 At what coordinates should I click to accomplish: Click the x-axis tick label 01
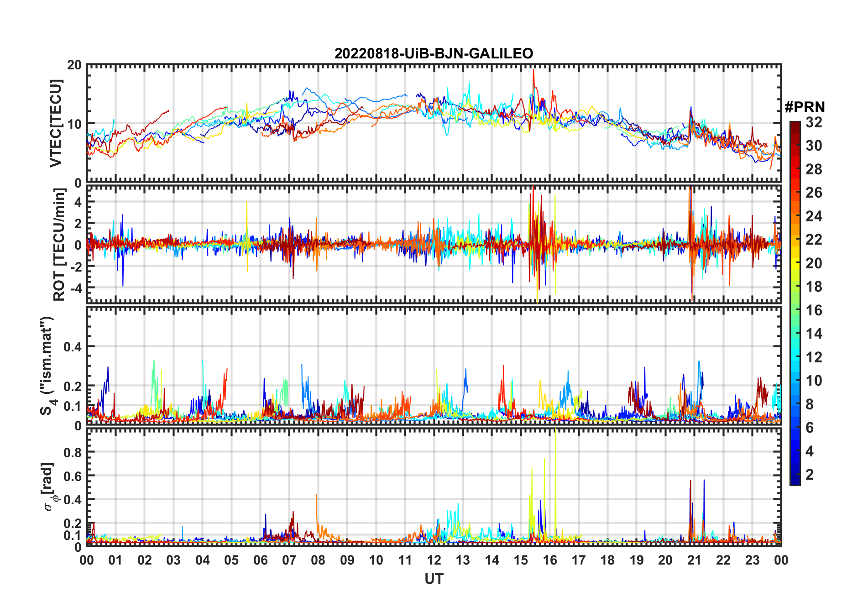[x=115, y=560]
